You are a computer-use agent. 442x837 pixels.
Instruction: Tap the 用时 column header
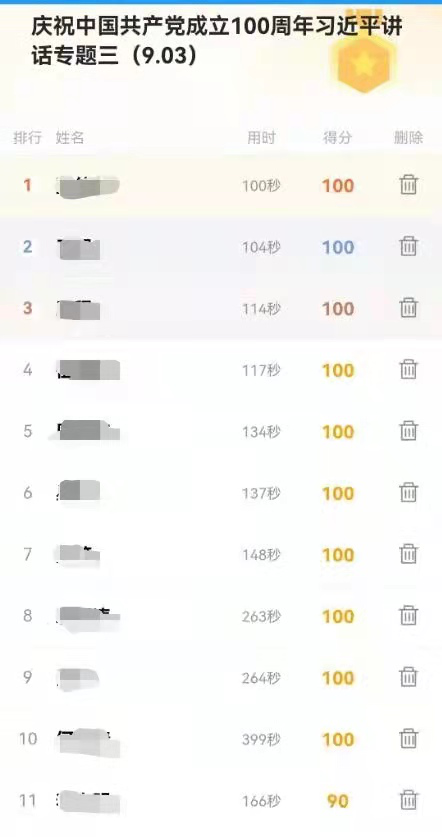(x=261, y=138)
